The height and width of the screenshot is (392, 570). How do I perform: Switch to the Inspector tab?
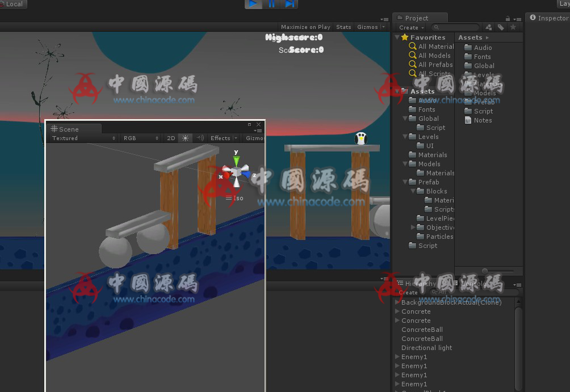coord(548,18)
